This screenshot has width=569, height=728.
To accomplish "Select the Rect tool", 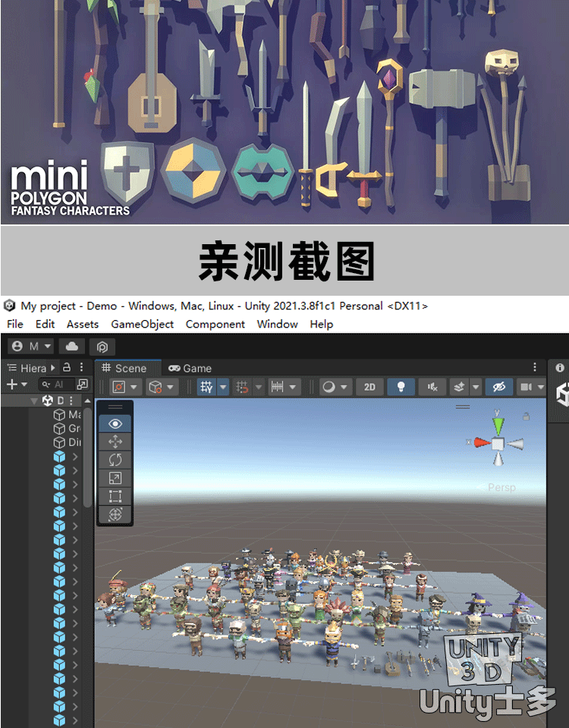I will [115, 496].
